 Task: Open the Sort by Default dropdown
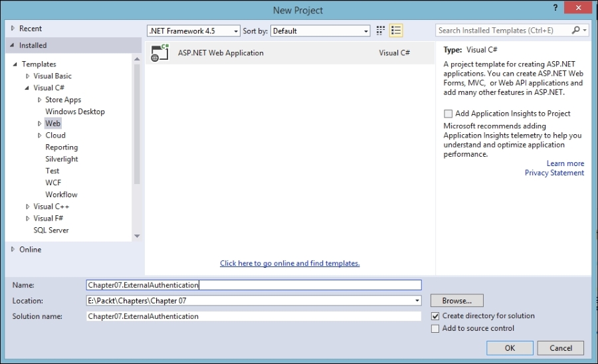[320, 31]
